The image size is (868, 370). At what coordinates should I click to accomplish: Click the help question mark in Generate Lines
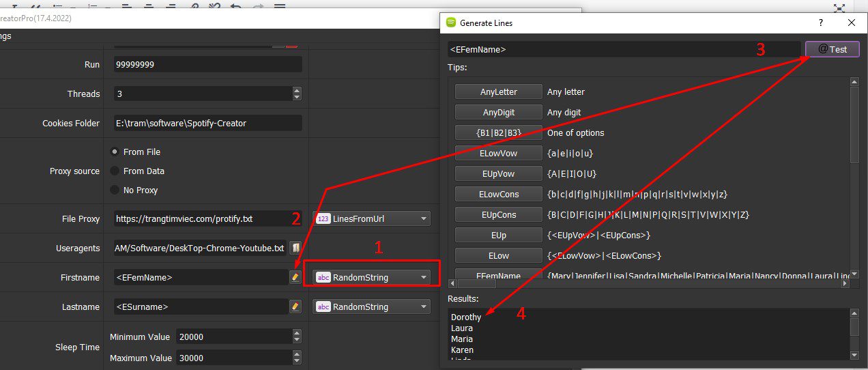821,23
